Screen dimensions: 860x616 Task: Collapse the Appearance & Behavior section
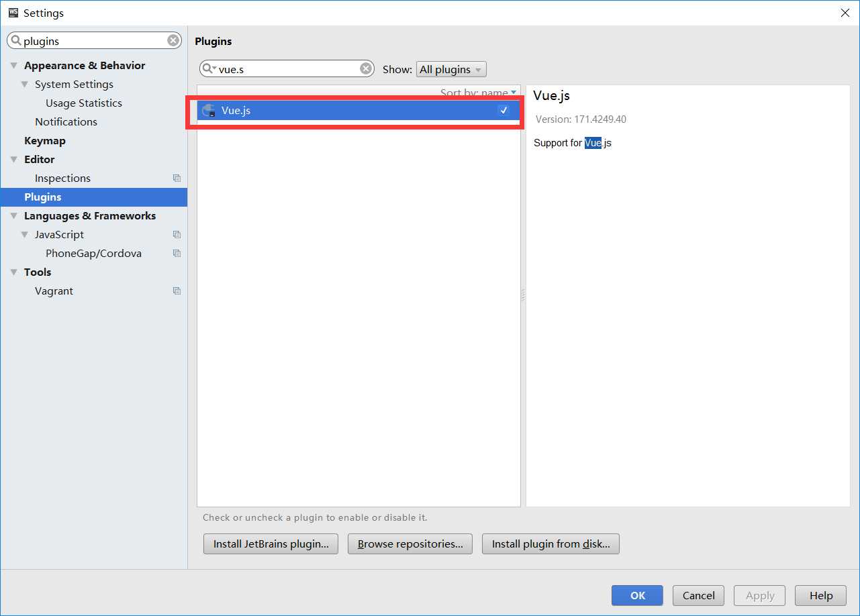14,66
